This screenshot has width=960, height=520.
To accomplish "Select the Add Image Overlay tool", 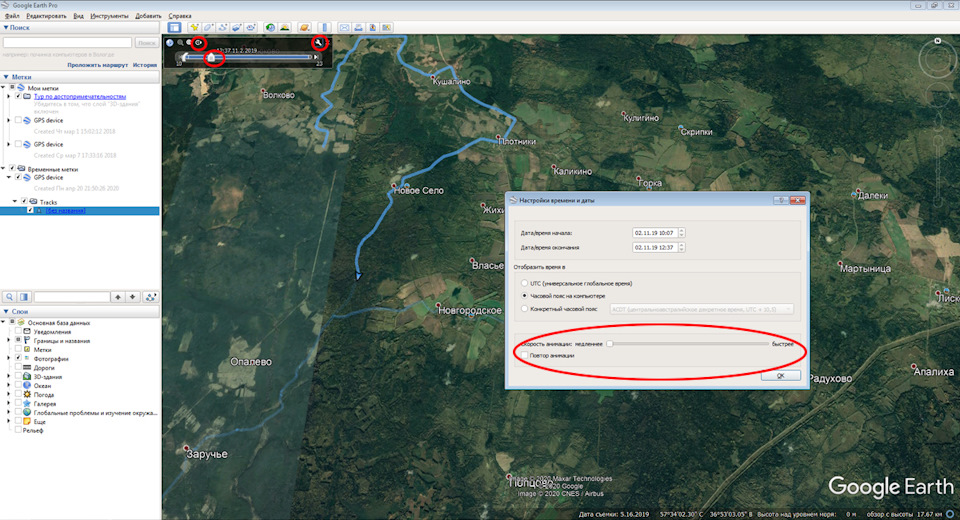I will tap(236, 28).
